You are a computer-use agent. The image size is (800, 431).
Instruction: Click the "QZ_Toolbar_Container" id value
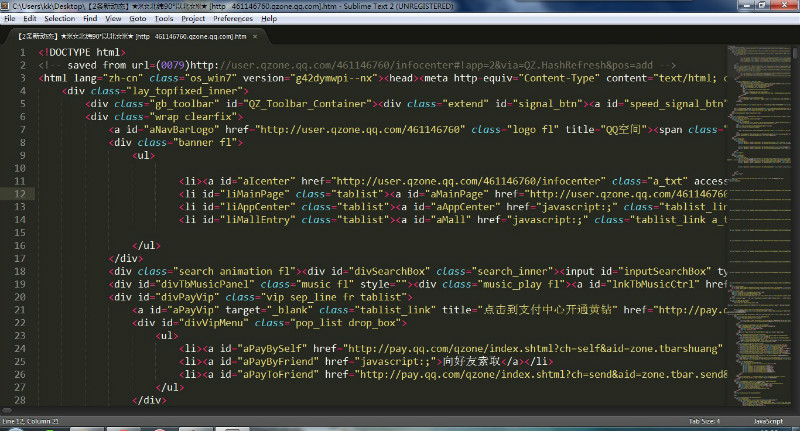(307, 104)
